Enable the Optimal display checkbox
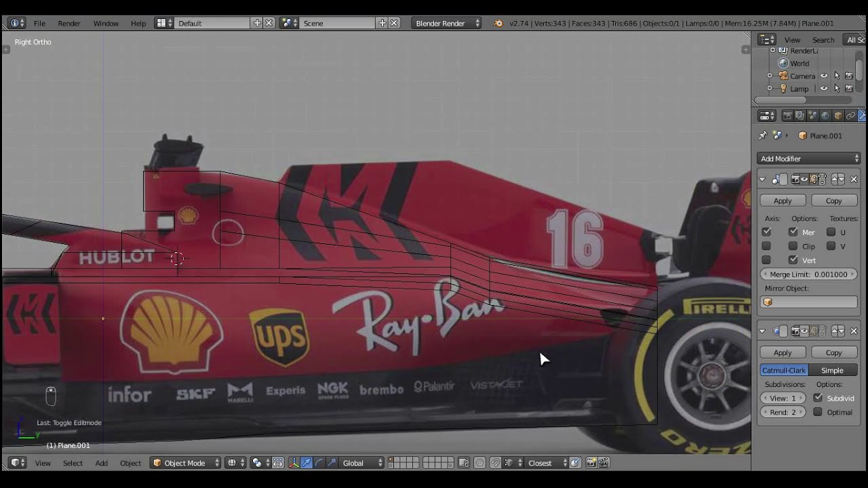 pos(818,412)
